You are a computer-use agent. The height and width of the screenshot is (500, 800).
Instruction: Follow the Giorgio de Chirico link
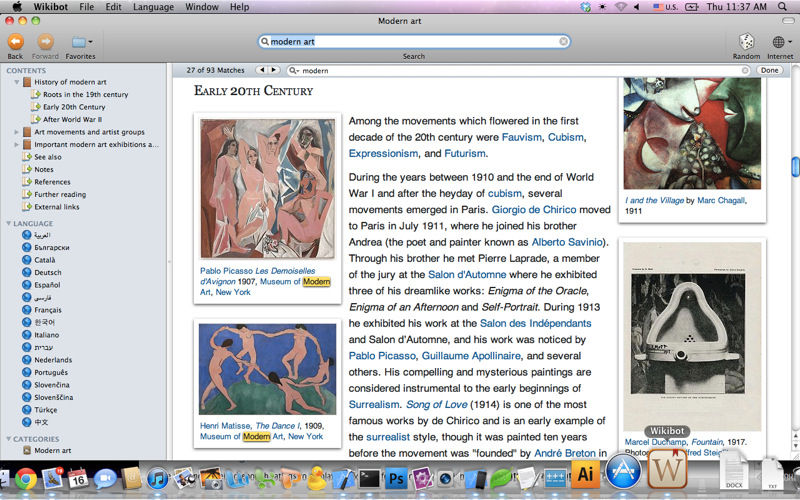tap(534, 210)
